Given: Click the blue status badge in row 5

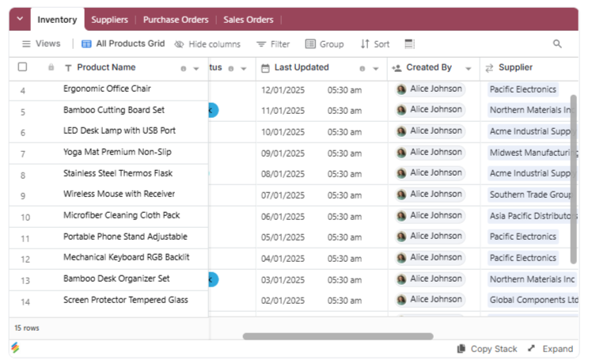Looking at the screenshot, I should click(x=214, y=110).
